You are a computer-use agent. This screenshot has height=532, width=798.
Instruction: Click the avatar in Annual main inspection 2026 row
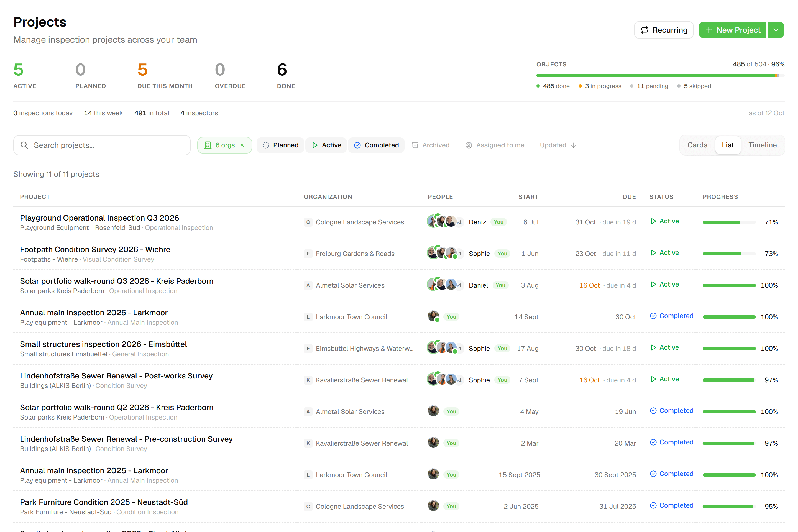(433, 316)
